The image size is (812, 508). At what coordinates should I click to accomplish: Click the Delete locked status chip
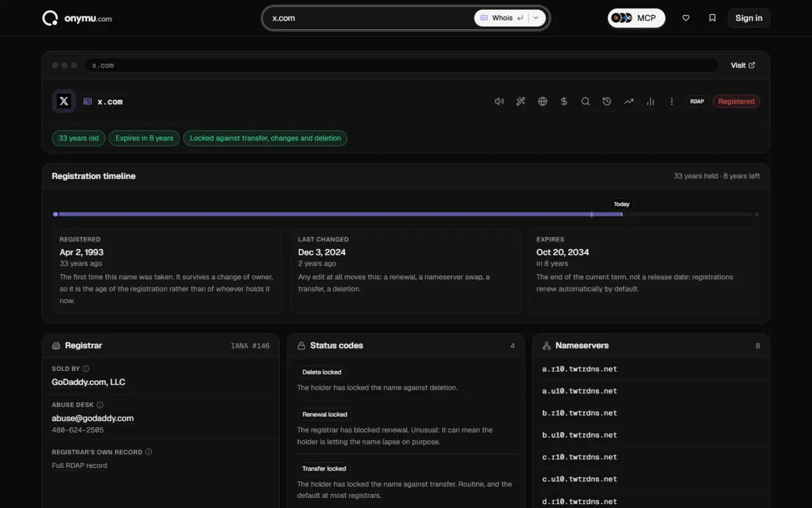(322, 372)
